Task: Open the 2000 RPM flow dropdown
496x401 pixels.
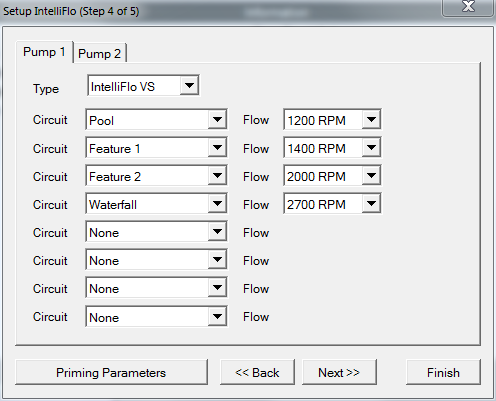Action: pyautogui.click(x=332, y=176)
